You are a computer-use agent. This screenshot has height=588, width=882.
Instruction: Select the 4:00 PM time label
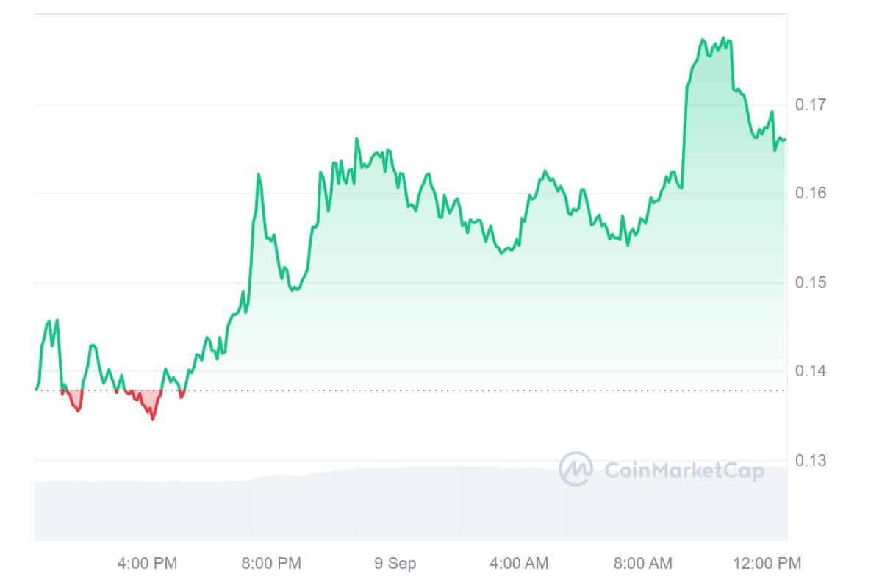(x=147, y=564)
